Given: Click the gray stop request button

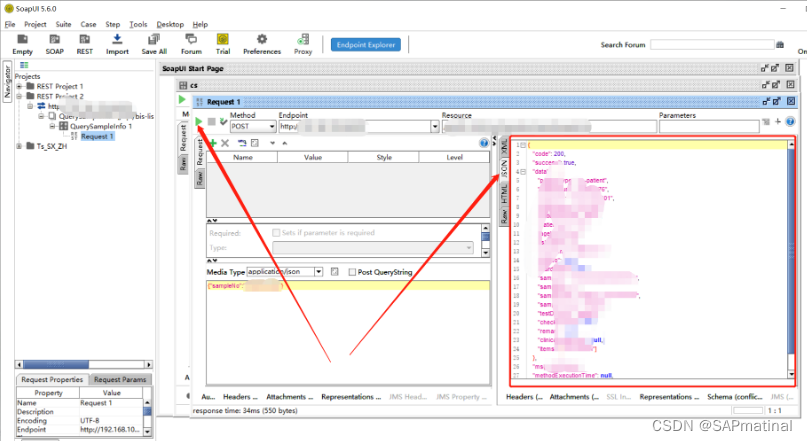Looking at the screenshot, I should point(212,121).
